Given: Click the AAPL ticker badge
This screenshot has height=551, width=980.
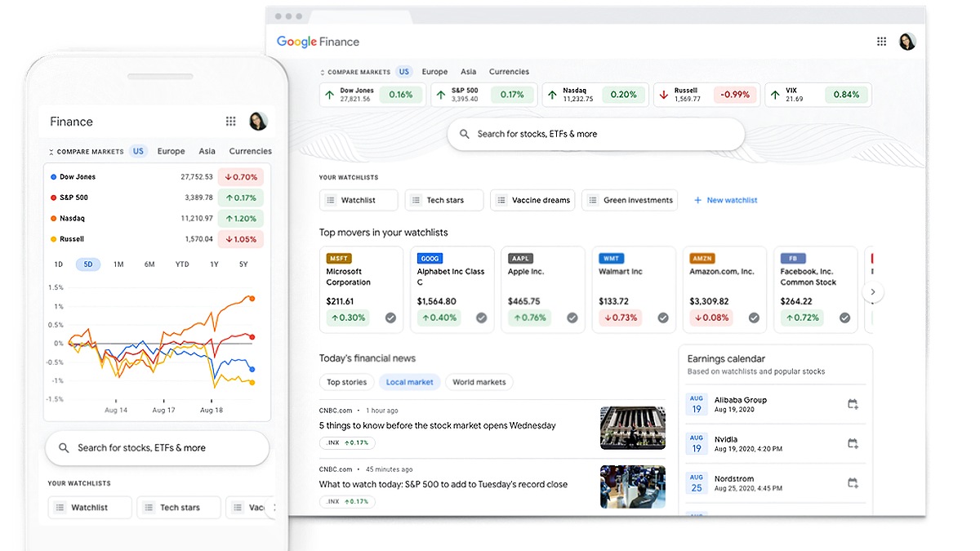Looking at the screenshot, I should point(521,259).
